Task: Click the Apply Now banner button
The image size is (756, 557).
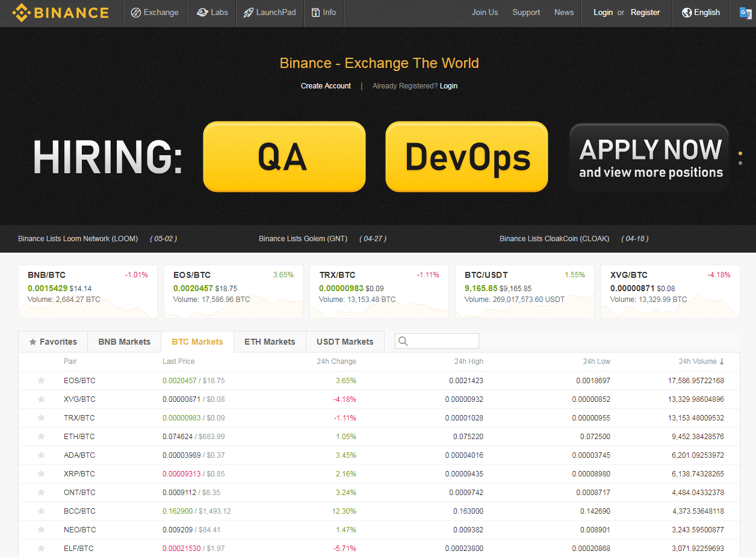Action: pos(649,158)
